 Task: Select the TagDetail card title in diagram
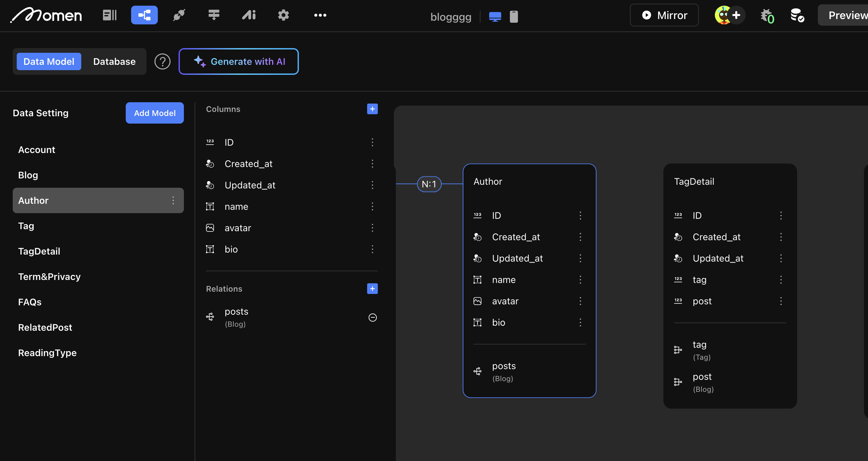tap(694, 182)
